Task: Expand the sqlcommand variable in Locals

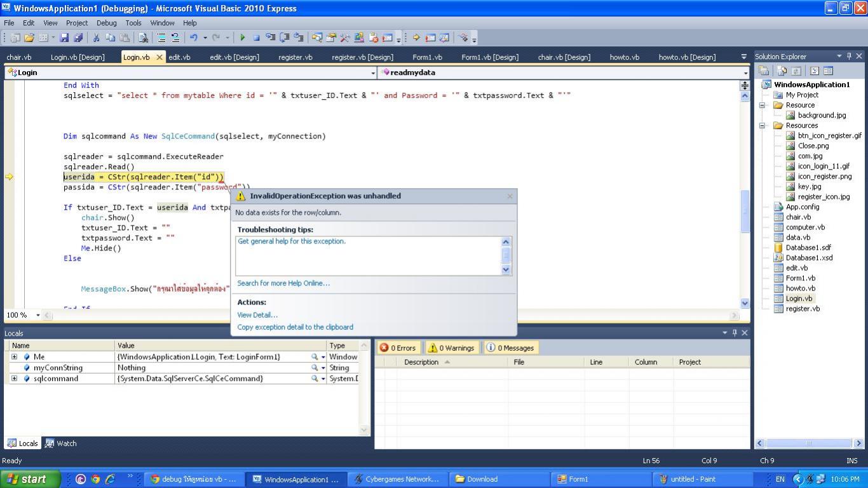Action: point(14,379)
